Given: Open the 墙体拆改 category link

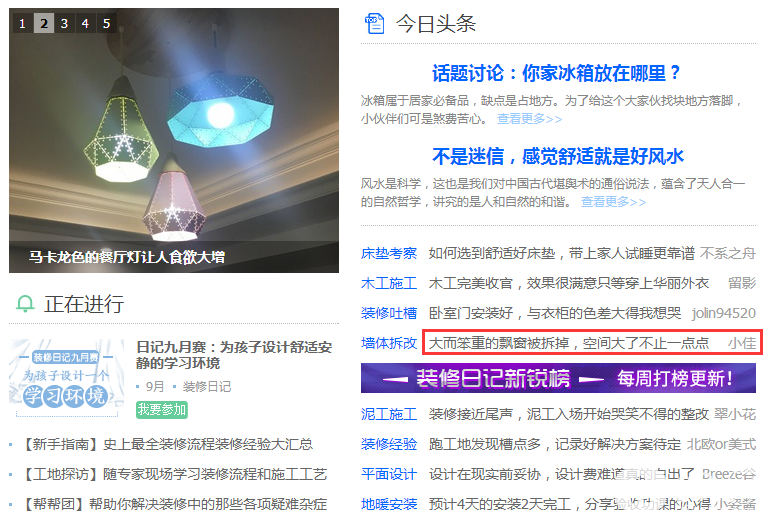Looking at the screenshot, I should (389, 343).
